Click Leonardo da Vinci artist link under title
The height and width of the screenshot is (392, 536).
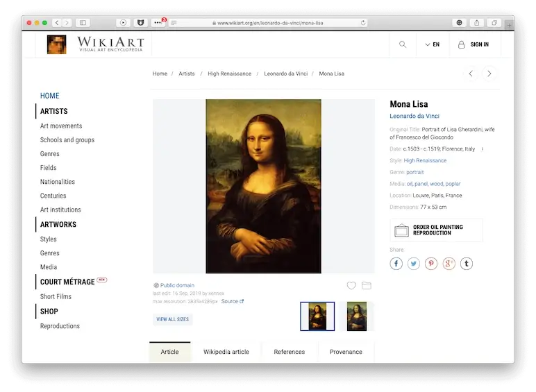pyautogui.click(x=414, y=116)
